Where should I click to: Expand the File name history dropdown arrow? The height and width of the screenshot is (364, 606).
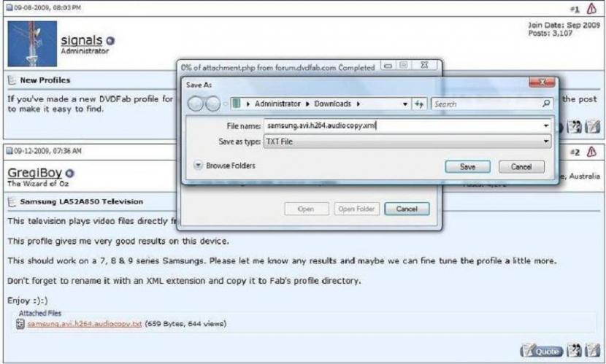[x=546, y=125]
